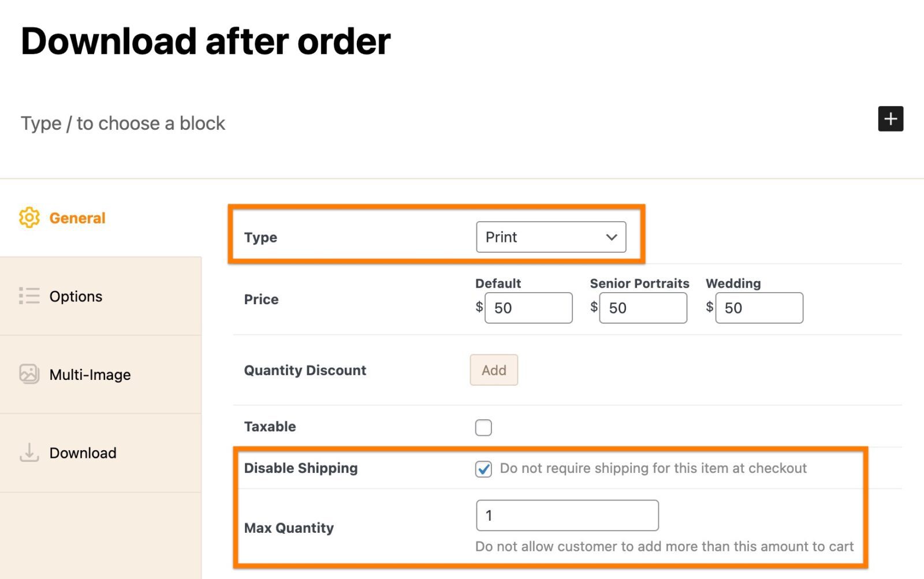Select the Download tab label

[x=83, y=453]
